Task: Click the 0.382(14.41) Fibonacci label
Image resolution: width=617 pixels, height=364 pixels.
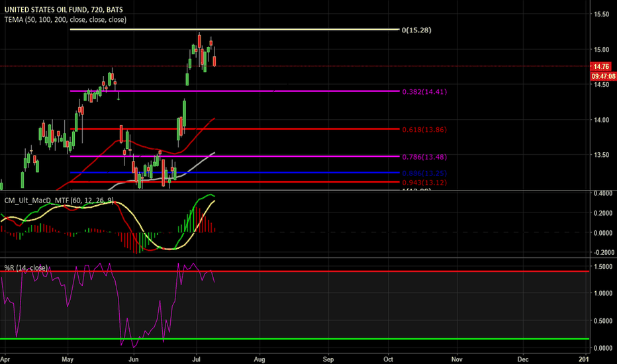Action: [x=424, y=92]
